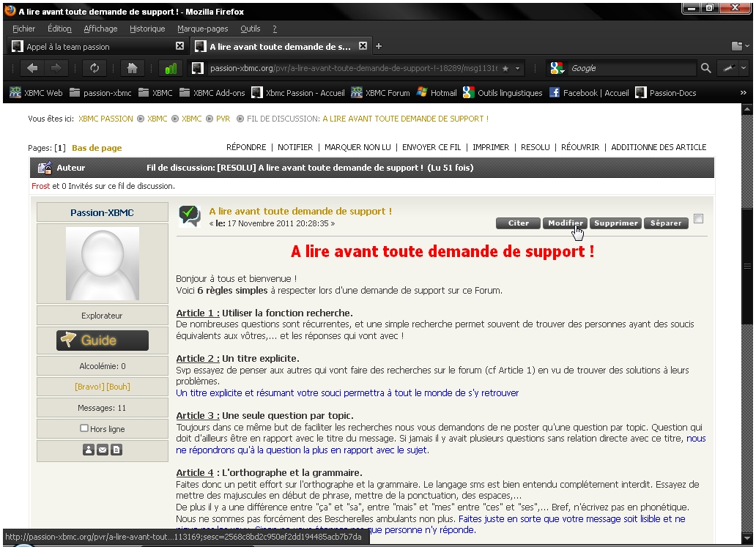Click the green signal bars toolbar icon
Image resolution: width=756 pixels, height=547 pixels.
(171, 68)
